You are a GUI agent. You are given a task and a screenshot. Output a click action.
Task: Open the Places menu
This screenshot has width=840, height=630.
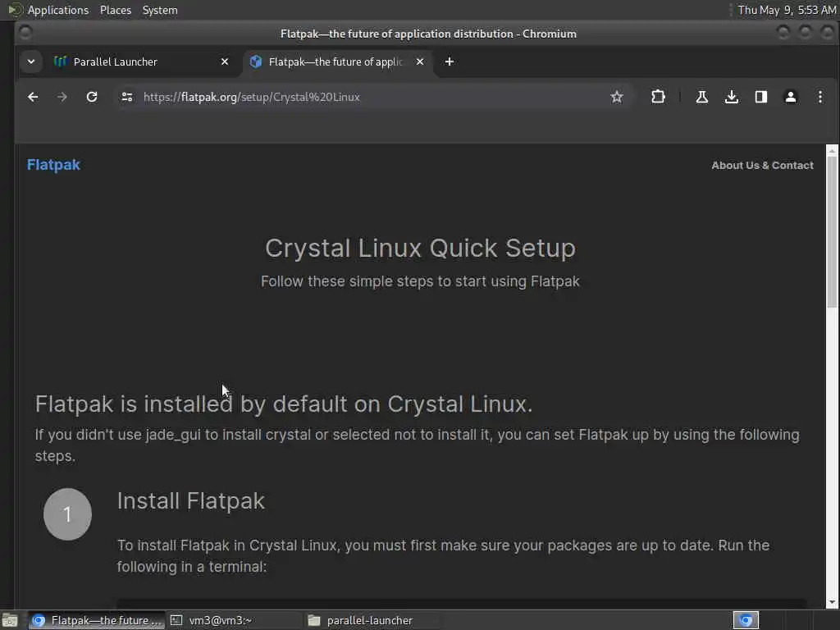(116, 10)
